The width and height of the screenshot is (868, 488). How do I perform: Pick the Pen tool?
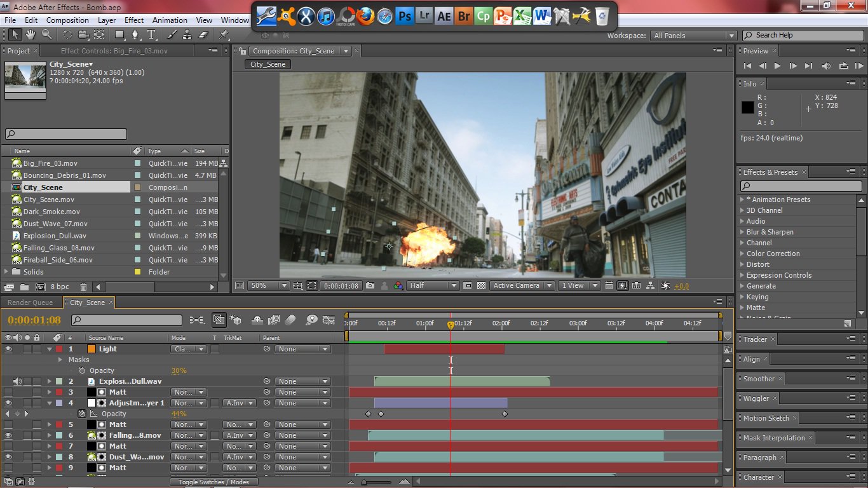(x=135, y=34)
